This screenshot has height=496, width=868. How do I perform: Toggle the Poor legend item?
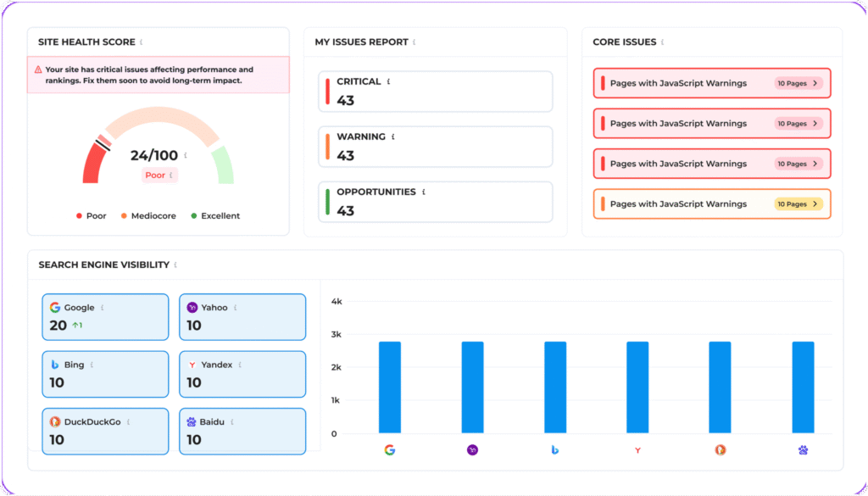click(x=92, y=216)
